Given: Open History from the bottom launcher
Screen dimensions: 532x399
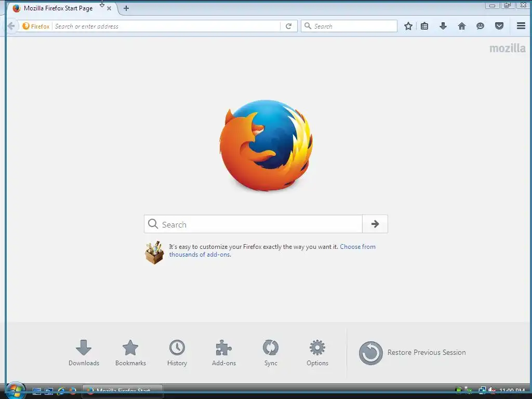Looking at the screenshot, I should (x=177, y=353).
